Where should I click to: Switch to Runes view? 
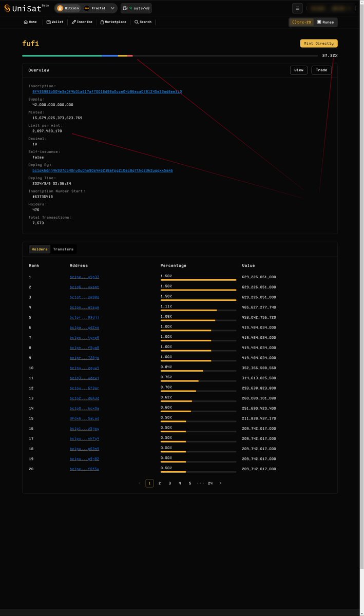[x=325, y=22]
